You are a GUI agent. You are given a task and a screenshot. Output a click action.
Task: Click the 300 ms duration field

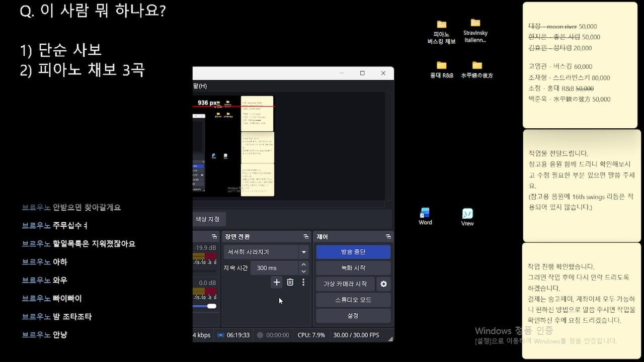(x=274, y=268)
